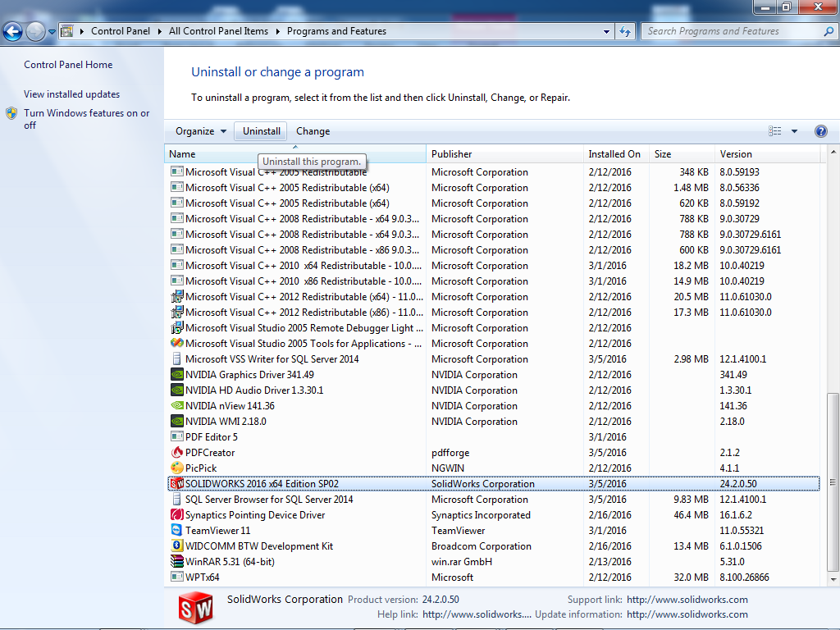This screenshot has height=630, width=840.
Task: Click the magnifier search icon
Action: pyautogui.click(x=829, y=31)
